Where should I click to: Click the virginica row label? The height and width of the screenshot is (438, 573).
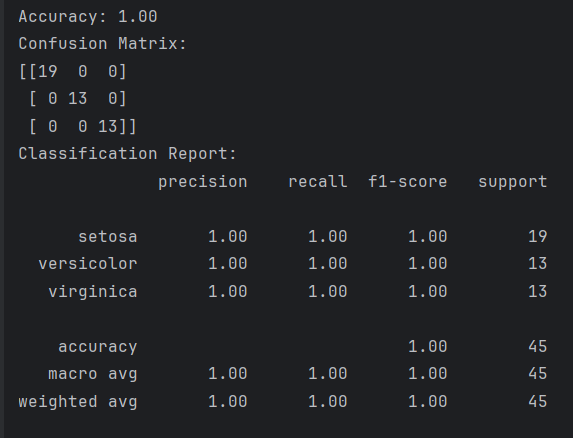pos(93,292)
